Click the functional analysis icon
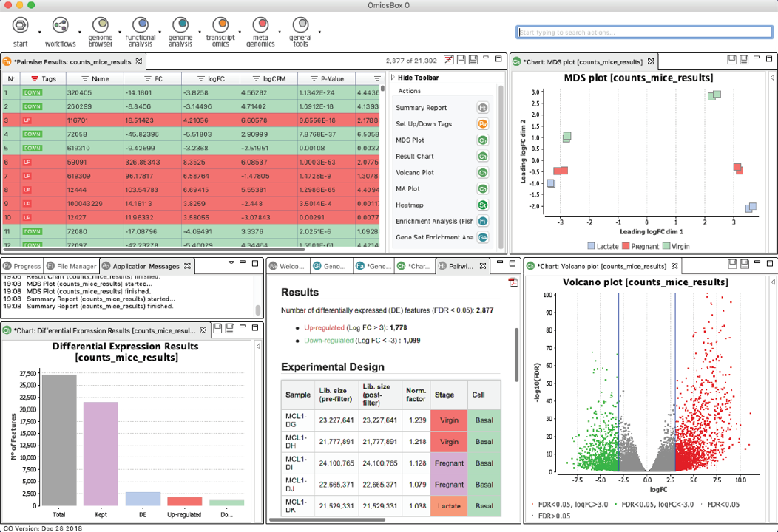 (141, 24)
